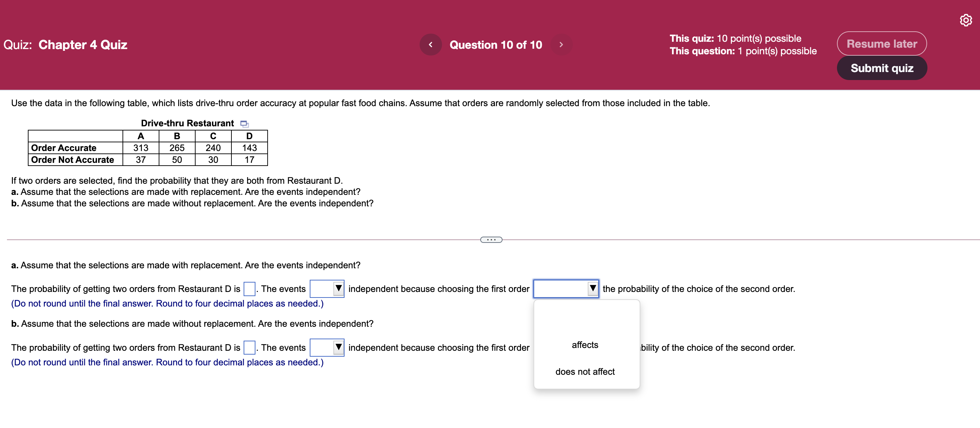Click the Resume later button
The height and width of the screenshot is (428, 980).
pyautogui.click(x=882, y=44)
